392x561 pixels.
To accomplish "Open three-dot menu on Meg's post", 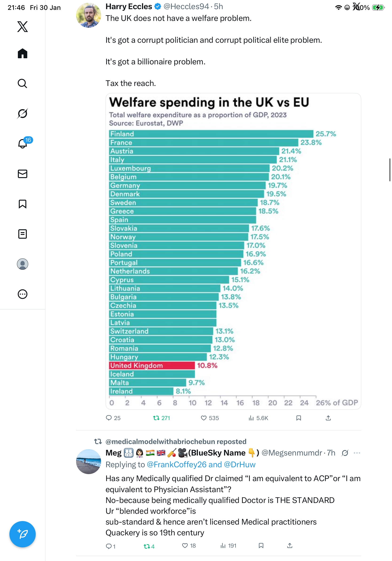I will click(x=357, y=453).
